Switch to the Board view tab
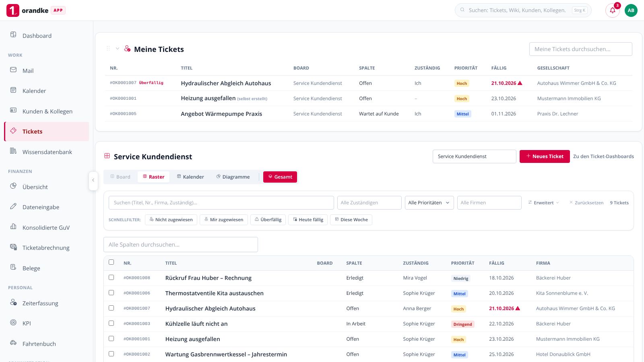 click(x=120, y=177)
